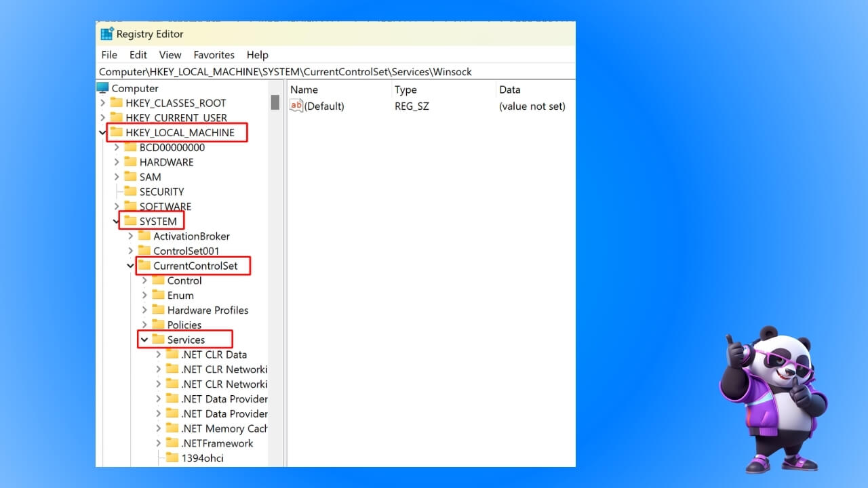The width and height of the screenshot is (868, 488).
Task: Click the HARDWARE folder icon
Action: (130, 162)
